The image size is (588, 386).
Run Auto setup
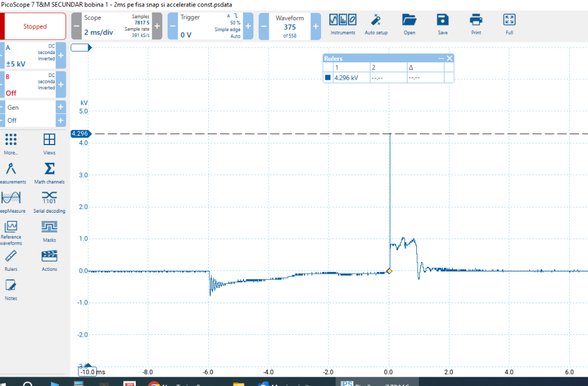coord(376,24)
